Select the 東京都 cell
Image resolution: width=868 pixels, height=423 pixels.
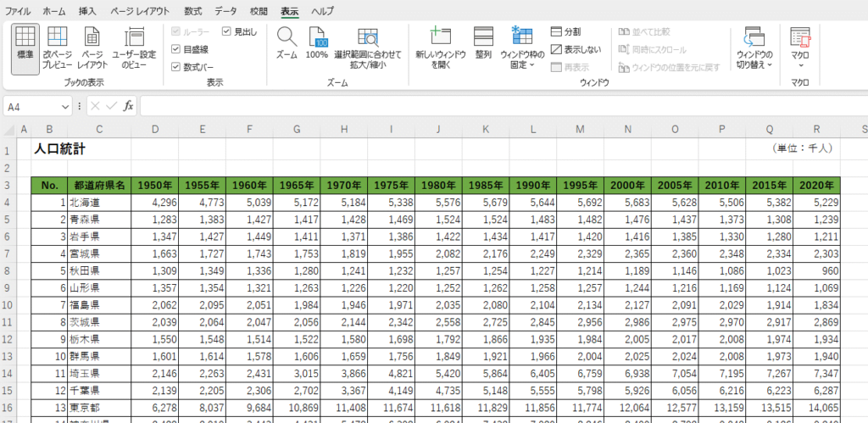(100, 409)
